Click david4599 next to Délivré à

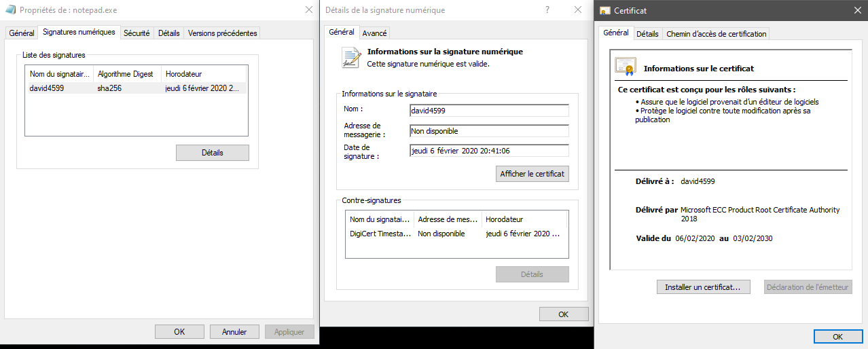[x=698, y=181]
